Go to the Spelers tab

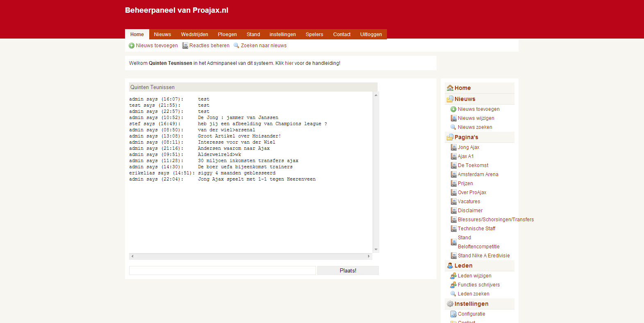click(x=314, y=34)
